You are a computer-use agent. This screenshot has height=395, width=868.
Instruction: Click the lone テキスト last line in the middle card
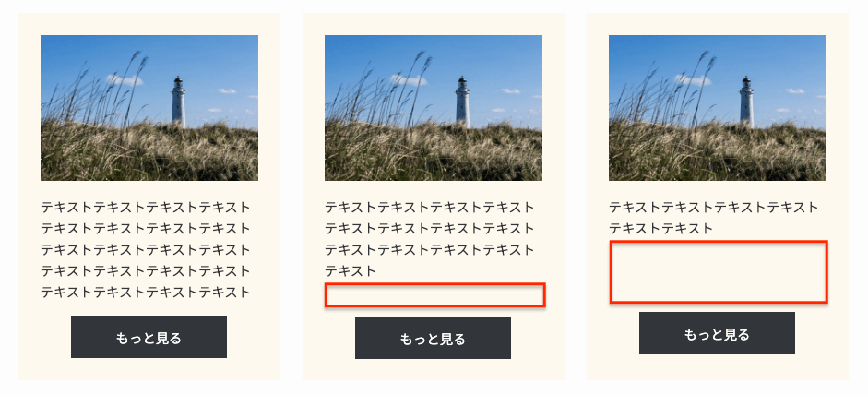tap(351, 271)
